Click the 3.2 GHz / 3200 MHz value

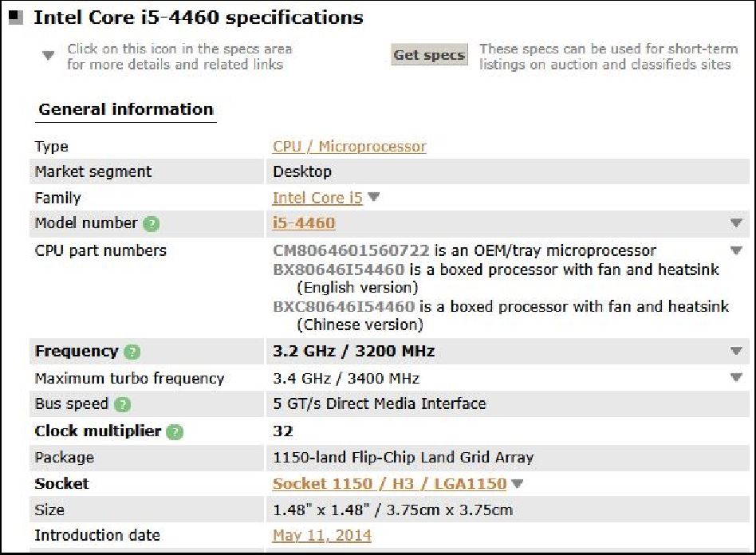[354, 351]
